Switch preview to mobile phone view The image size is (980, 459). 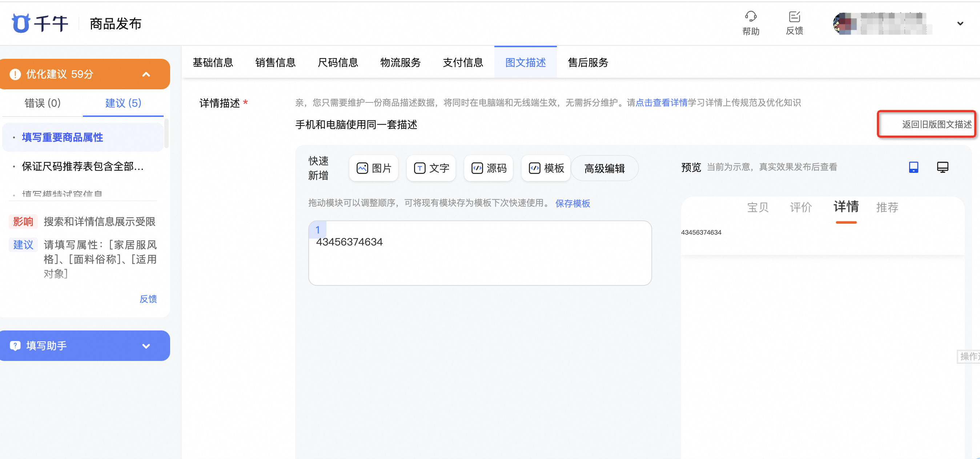[913, 167]
